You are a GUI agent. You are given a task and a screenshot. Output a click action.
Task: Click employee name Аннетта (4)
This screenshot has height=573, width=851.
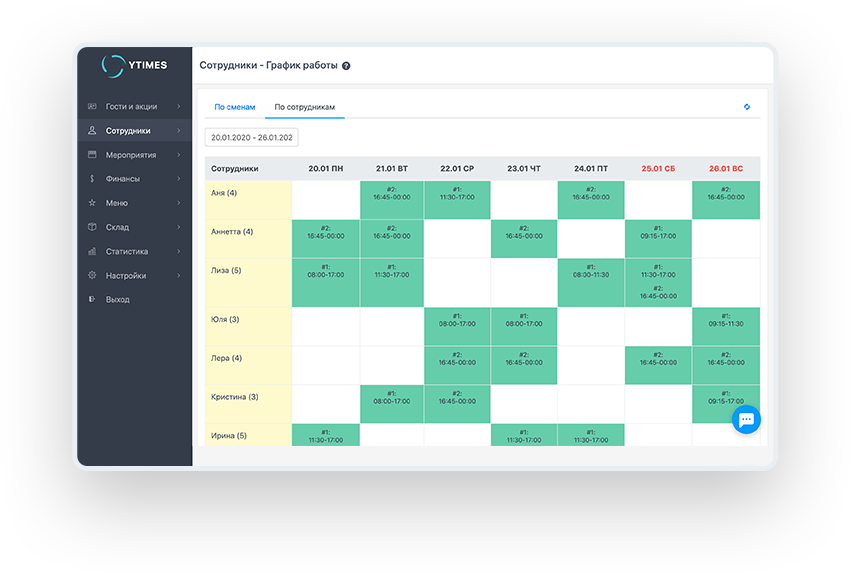[233, 232]
